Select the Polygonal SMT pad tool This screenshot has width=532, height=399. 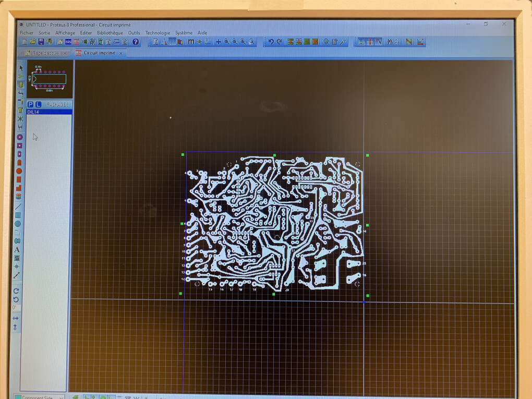(19, 188)
